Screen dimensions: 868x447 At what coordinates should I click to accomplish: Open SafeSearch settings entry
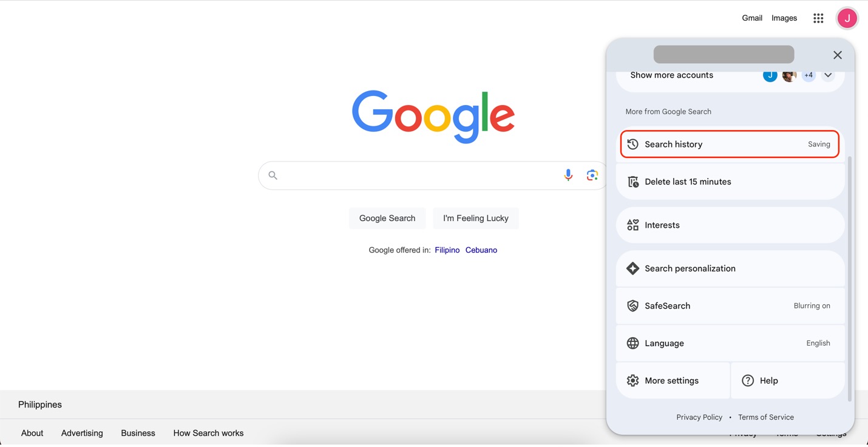(x=730, y=306)
